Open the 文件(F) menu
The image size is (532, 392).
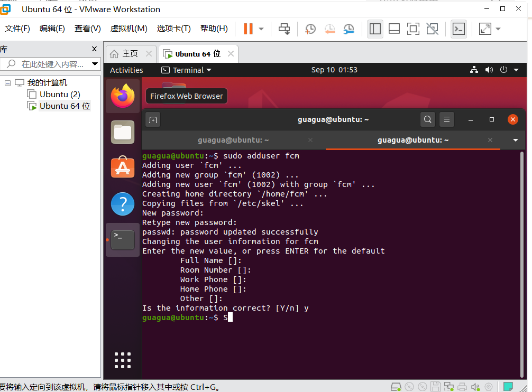17,29
